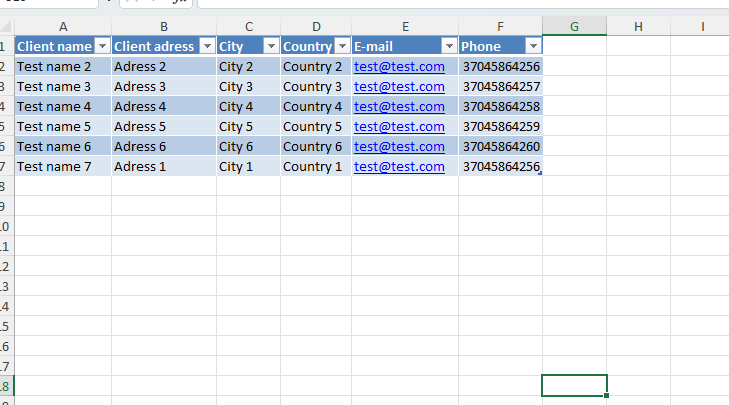Select phone cell in Test name 2 row
Image resolution: width=729 pixels, height=405 pixels.
(500, 66)
